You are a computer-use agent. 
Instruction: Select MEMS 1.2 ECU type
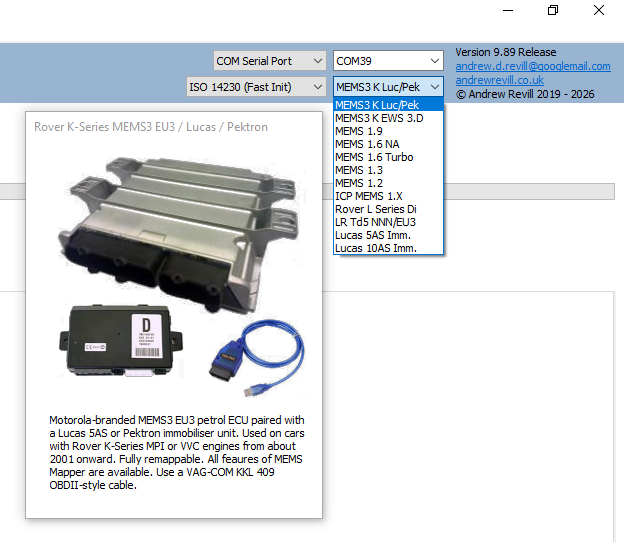click(358, 183)
